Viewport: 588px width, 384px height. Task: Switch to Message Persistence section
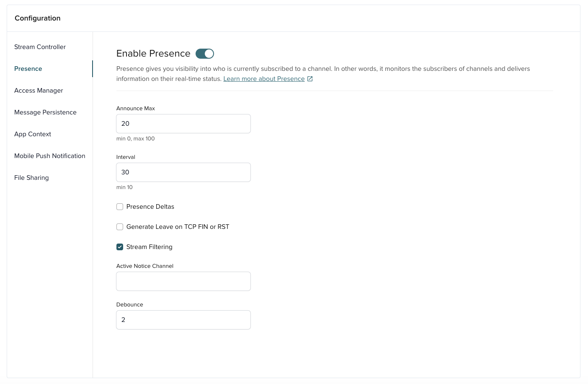pyautogui.click(x=45, y=112)
